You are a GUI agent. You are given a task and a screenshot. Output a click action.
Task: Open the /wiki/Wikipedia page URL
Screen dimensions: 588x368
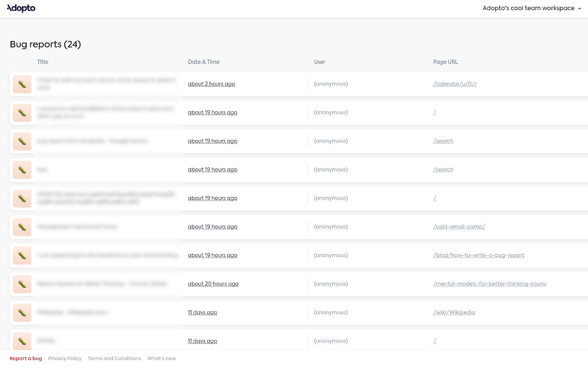(x=454, y=312)
